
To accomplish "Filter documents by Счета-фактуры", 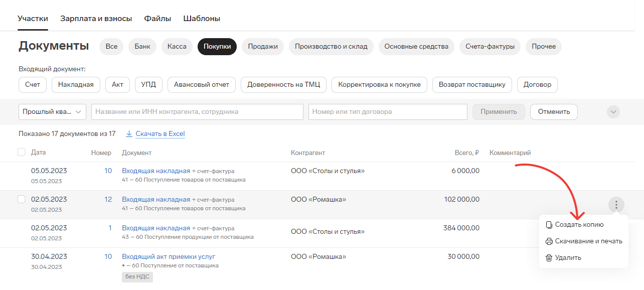I will pyautogui.click(x=490, y=46).
